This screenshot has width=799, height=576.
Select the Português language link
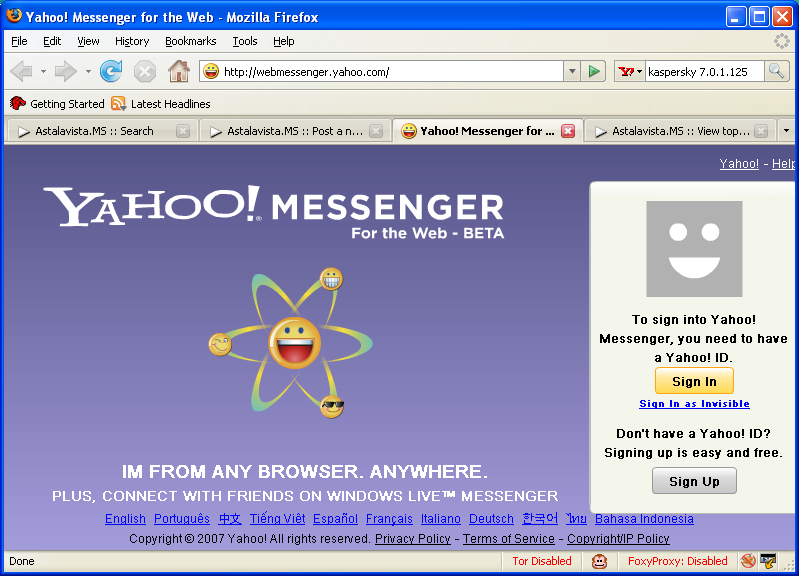coord(182,519)
